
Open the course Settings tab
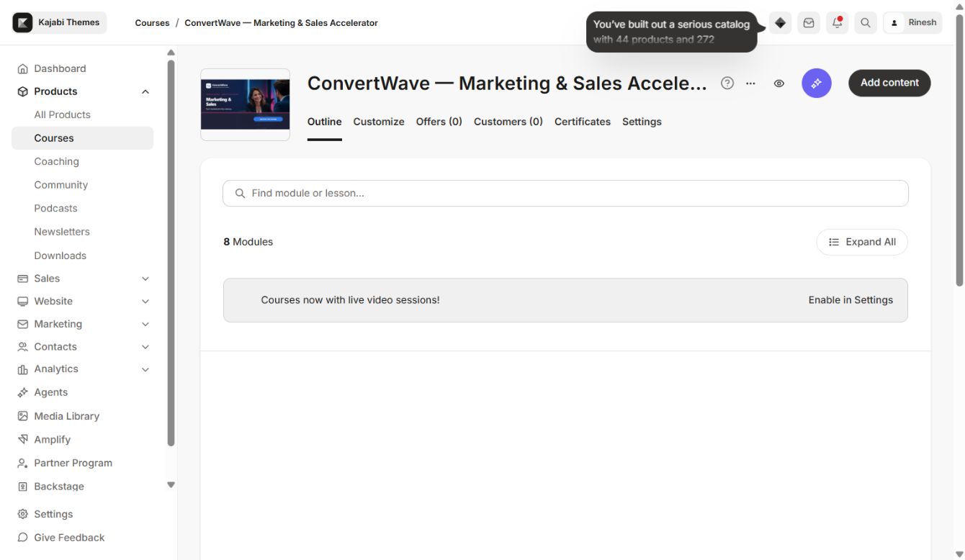(x=642, y=122)
